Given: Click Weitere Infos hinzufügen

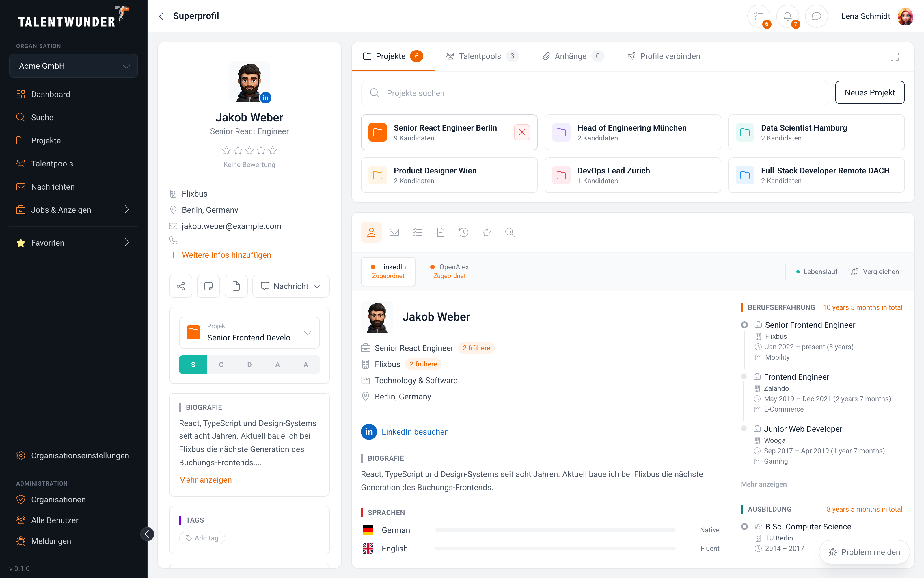Looking at the screenshot, I should (x=220, y=255).
